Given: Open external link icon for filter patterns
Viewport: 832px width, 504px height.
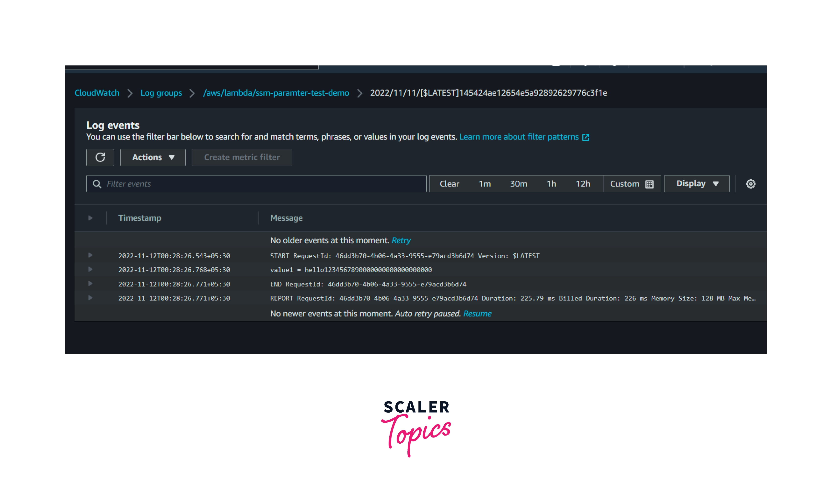Looking at the screenshot, I should [x=586, y=137].
